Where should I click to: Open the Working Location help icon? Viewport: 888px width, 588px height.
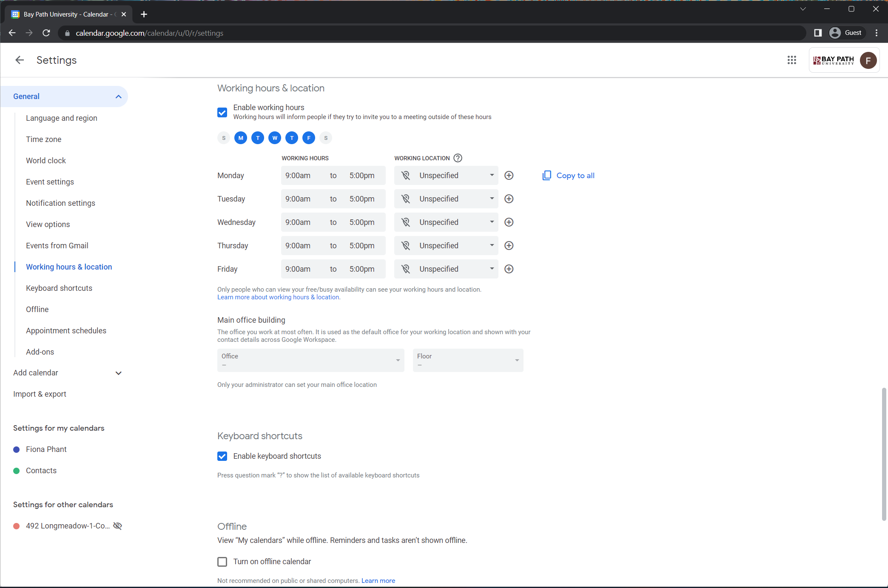click(x=458, y=158)
